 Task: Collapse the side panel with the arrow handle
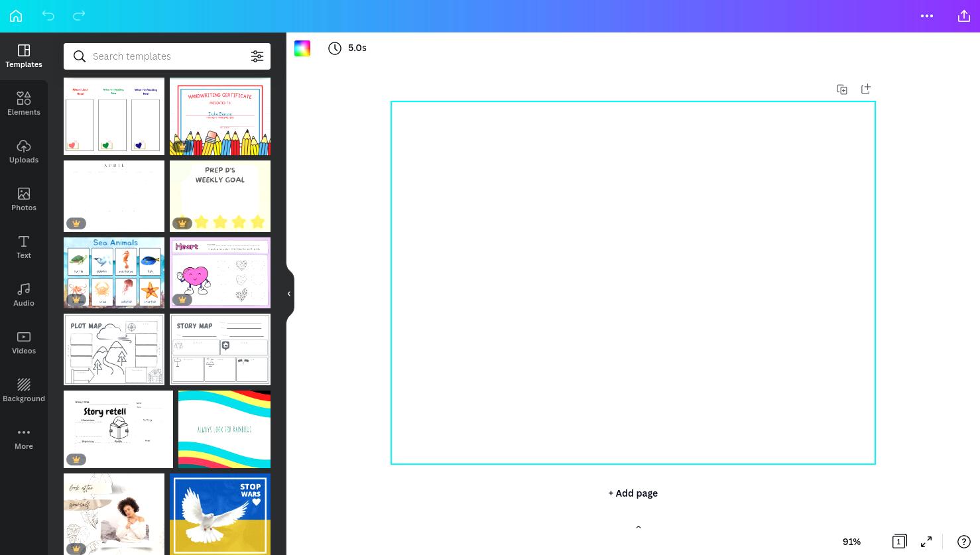pyautogui.click(x=289, y=294)
